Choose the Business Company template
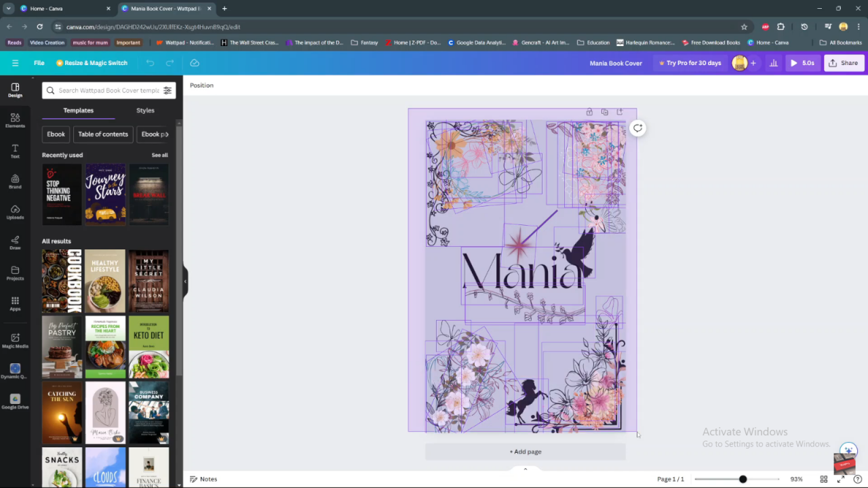Viewport: 868px width, 488px height. (x=149, y=413)
